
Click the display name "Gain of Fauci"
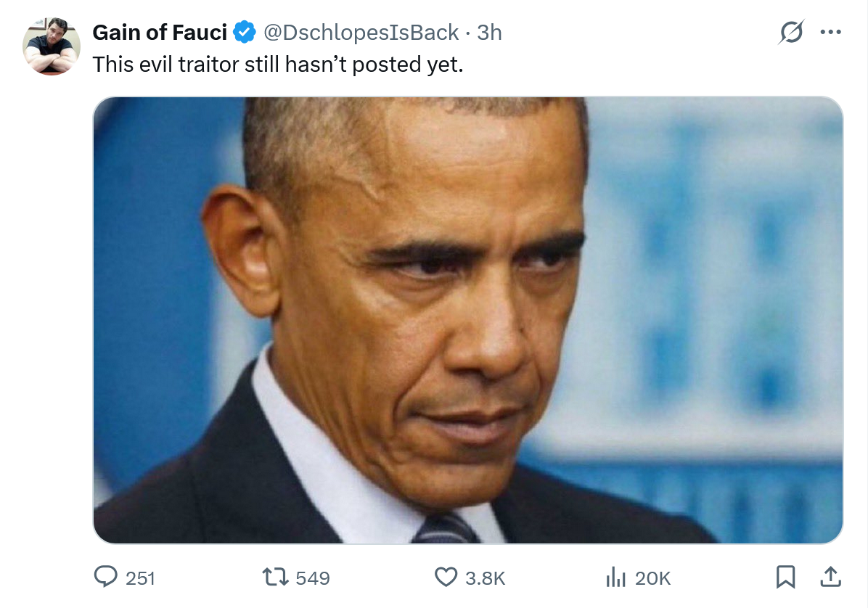coord(160,33)
